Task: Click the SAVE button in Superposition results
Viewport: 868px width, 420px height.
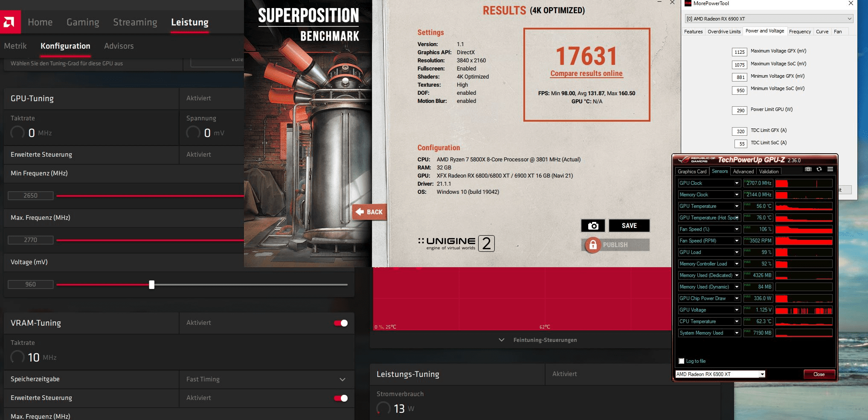Action: click(x=629, y=226)
